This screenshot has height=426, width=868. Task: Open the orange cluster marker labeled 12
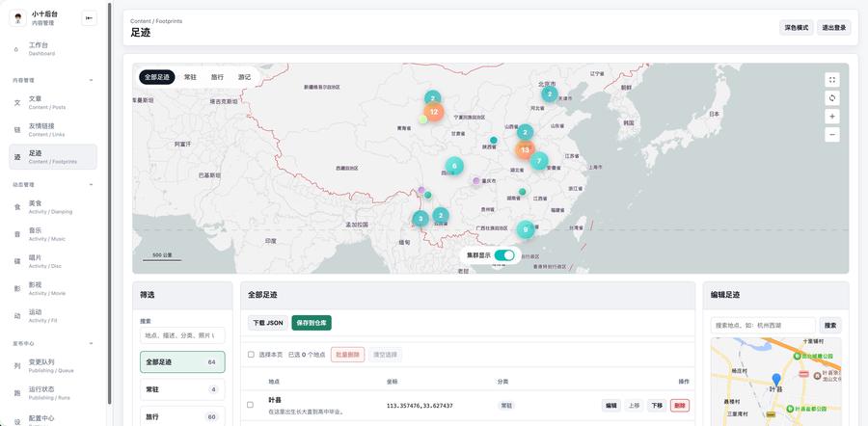tap(434, 112)
